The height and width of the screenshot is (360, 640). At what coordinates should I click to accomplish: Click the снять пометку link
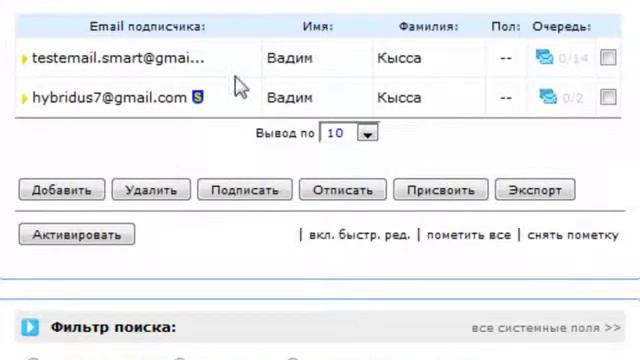pyautogui.click(x=573, y=235)
